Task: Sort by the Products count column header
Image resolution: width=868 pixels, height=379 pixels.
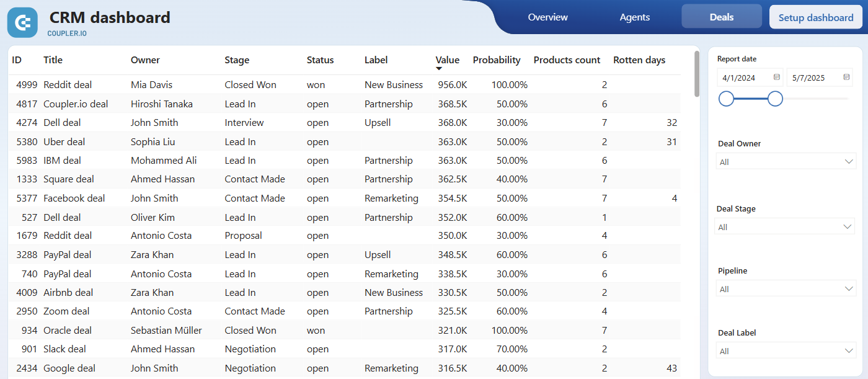Action: point(567,60)
